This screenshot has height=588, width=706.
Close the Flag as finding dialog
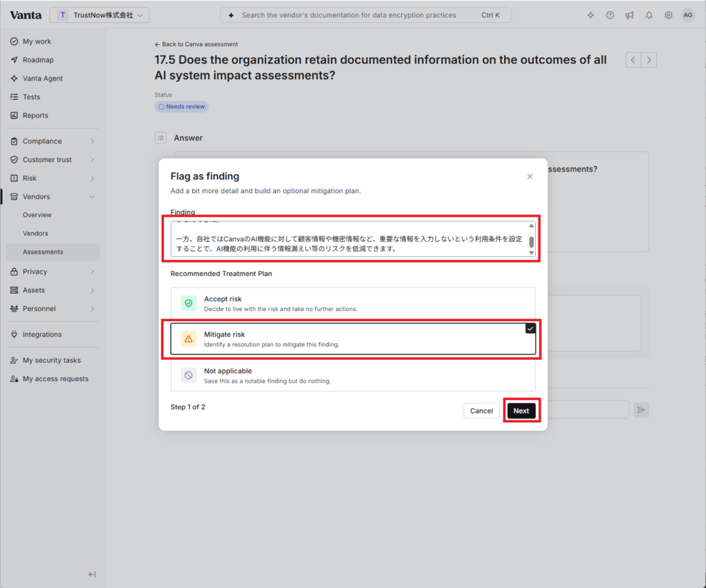tap(529, 176)
